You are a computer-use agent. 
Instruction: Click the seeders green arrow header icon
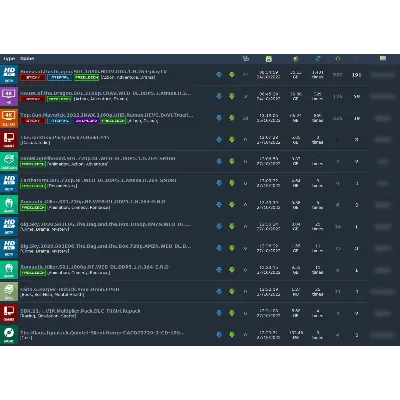point(338,59)
